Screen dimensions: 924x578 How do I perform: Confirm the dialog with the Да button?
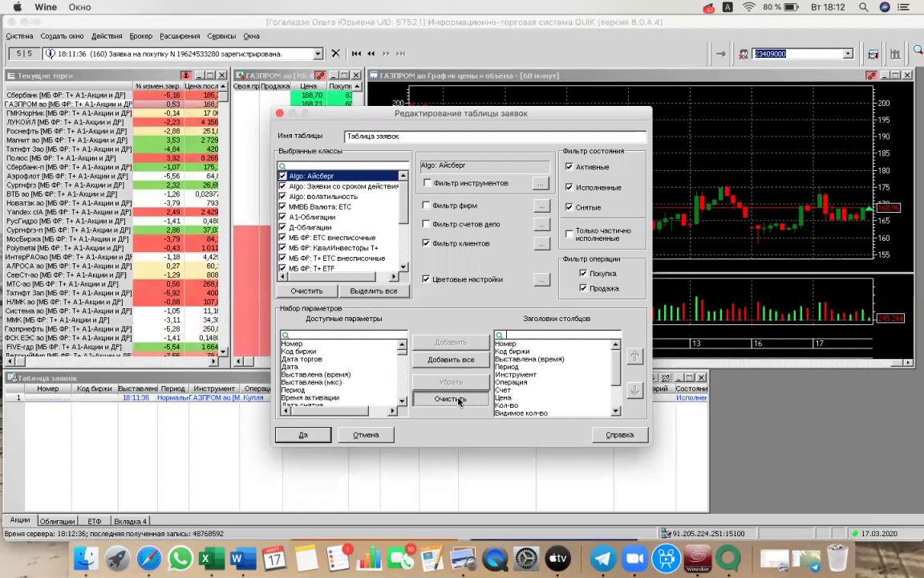coord(303,434)
